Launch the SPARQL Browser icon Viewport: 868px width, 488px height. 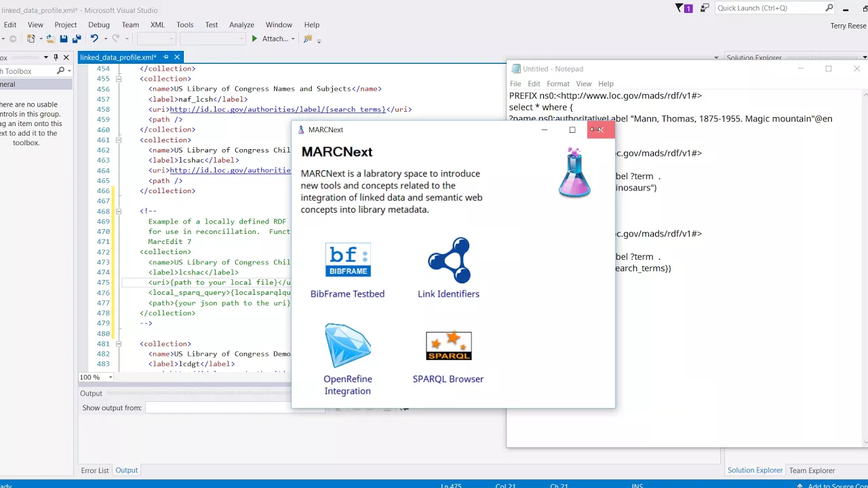pos(448,345)
